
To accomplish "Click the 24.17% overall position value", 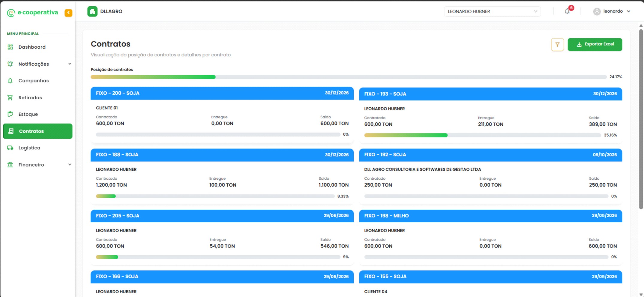I will click(616, 77).
